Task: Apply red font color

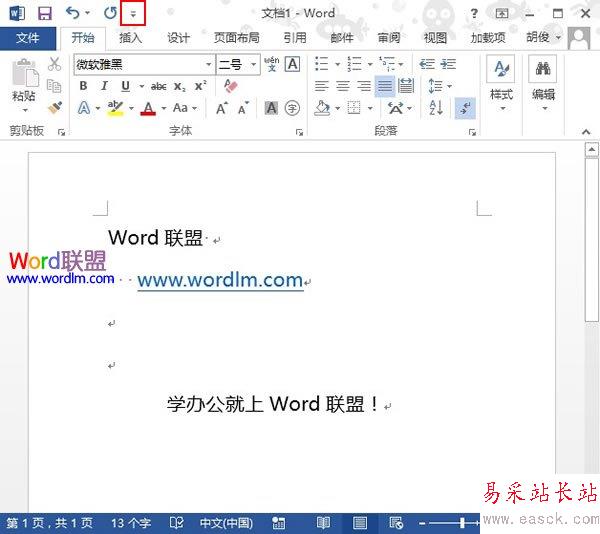Action: 148,109
